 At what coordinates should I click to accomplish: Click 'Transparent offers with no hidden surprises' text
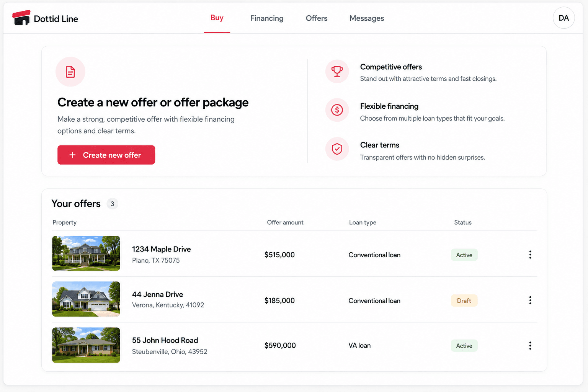coord(422,158)
